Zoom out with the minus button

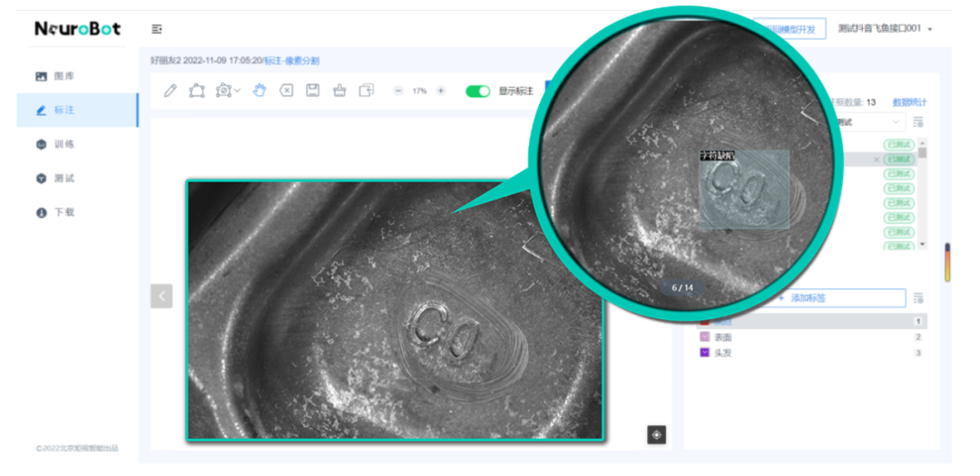click(x=398, y=91)
